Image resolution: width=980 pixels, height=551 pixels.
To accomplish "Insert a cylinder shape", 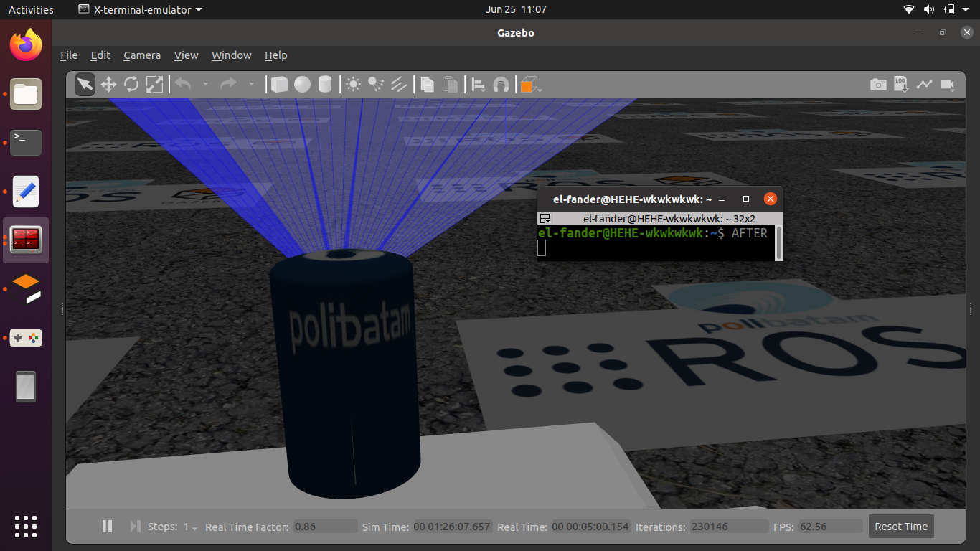I will [x=325, y=85].
